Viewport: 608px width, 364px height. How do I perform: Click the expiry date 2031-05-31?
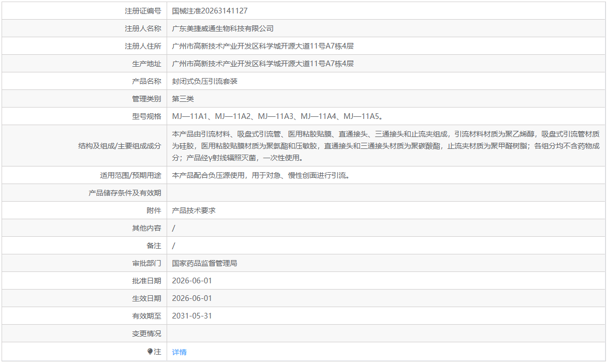click(192, 316)
